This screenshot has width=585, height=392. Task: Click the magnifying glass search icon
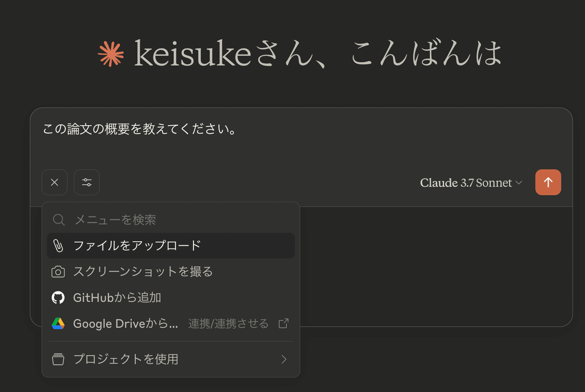[58, 219]
